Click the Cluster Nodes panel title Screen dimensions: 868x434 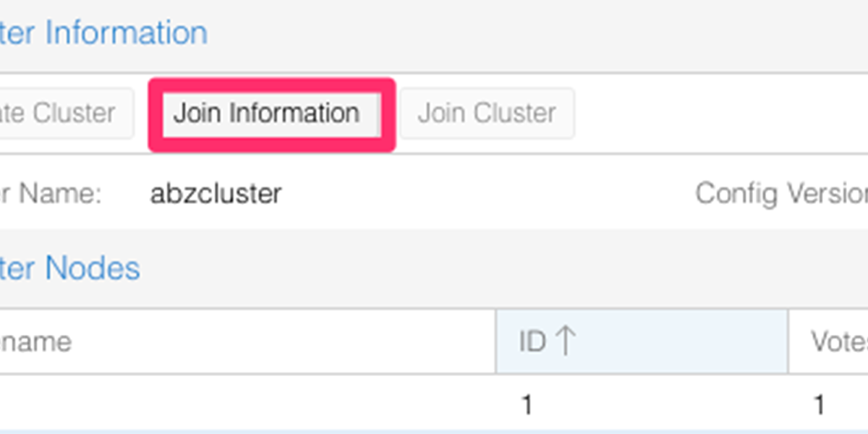click(x=70, y=268)
